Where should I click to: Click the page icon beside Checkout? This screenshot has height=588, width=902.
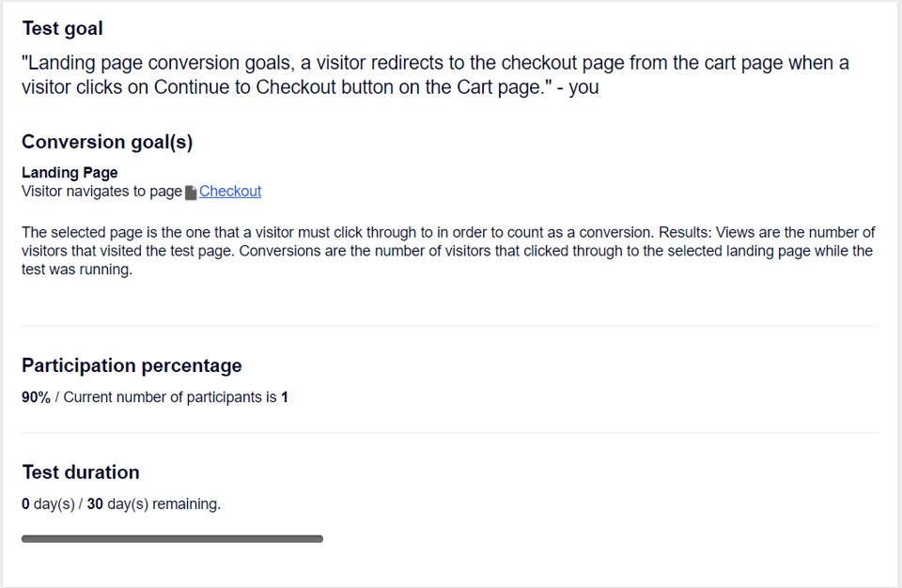coord(191,193)
